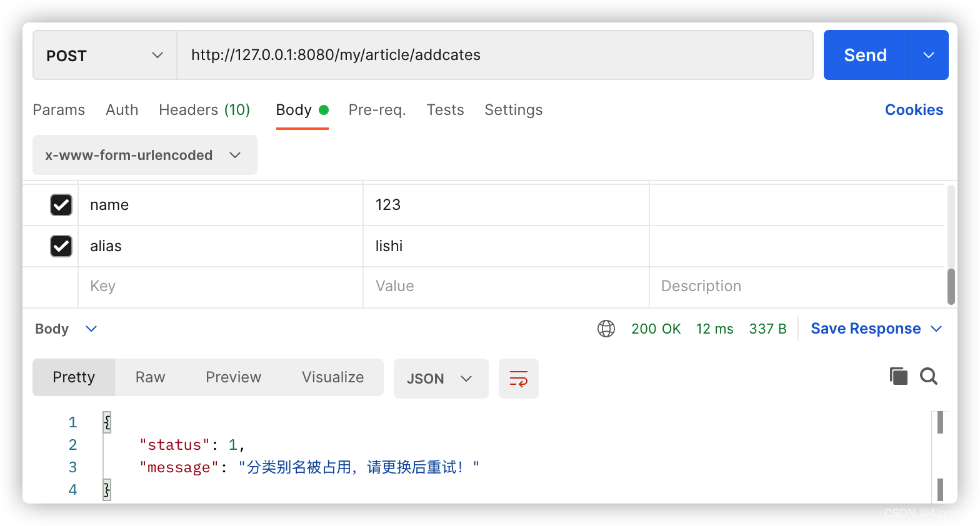Screen dimensions: 980x526
Task: Copy the response body with copy icon
Action: (899, 376)
